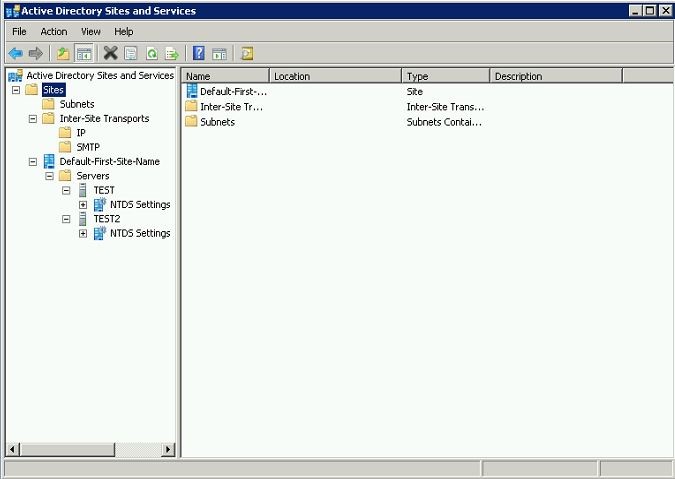Go up one level with folder icon
Image resolution: width=675 pixels, height=479 pixels.
(x=63, y=53)
